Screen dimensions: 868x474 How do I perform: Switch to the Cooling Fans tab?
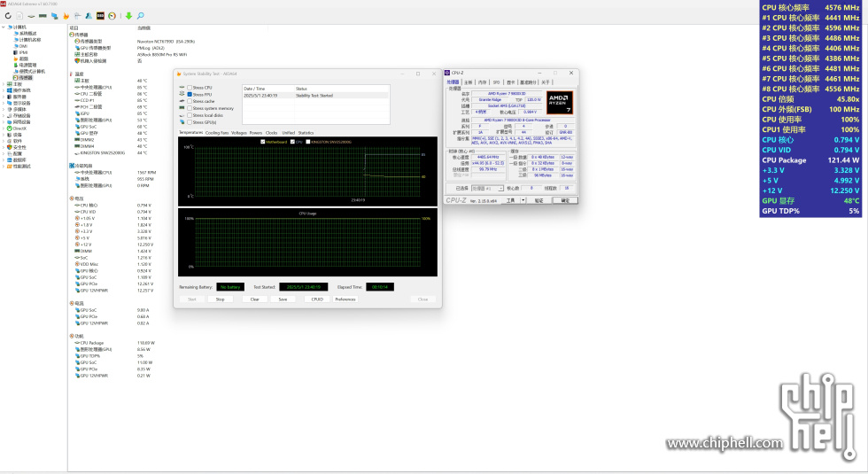coord(216,133)
